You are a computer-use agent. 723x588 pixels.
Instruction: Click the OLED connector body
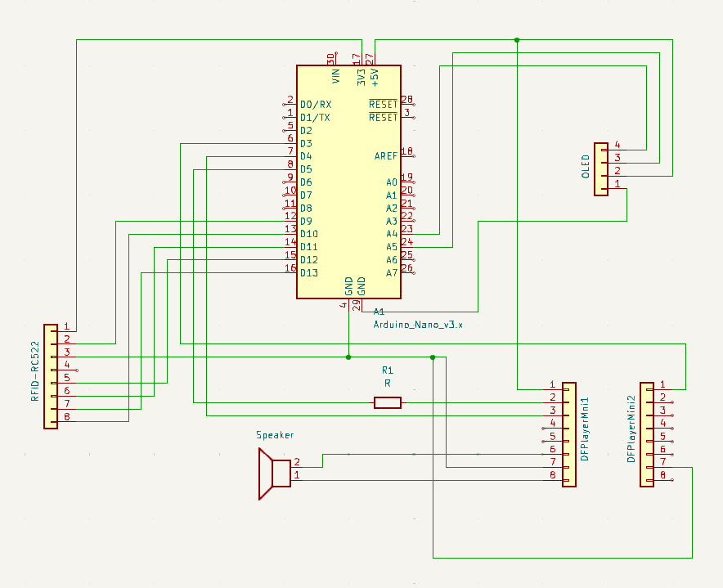click(x=601, y=169)
